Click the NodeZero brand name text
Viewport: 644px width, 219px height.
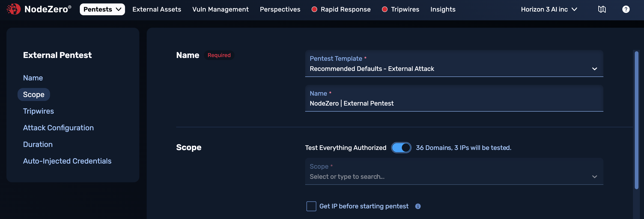[48, 9]
